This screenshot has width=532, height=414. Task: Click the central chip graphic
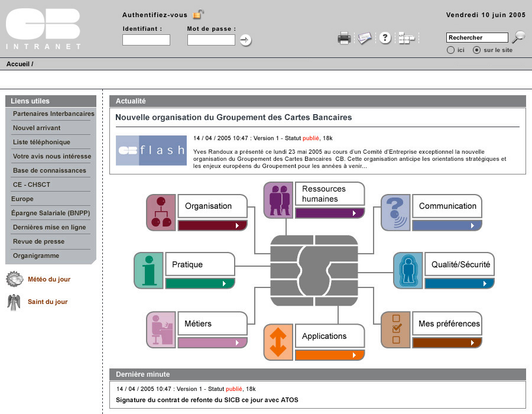tap(314, 270)
